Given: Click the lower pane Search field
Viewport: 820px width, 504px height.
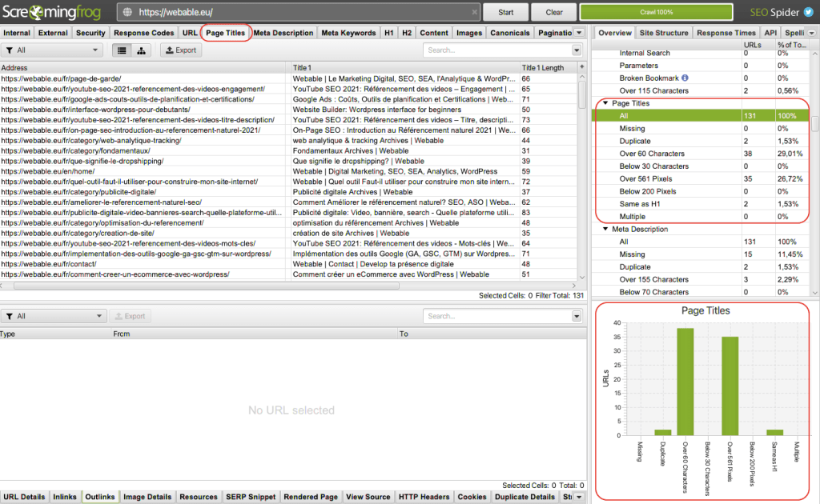Looking at the screenshot, I should (497, 316).
